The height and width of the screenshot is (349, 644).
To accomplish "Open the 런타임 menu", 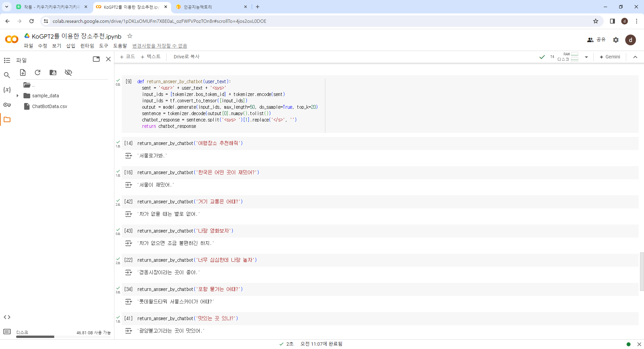I will [87, 46].
